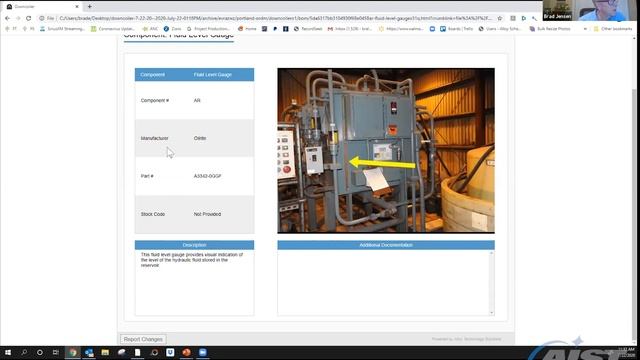Open the PayPal bookmark icon
This screenshot has width=640, height=360.
(275, 29)
